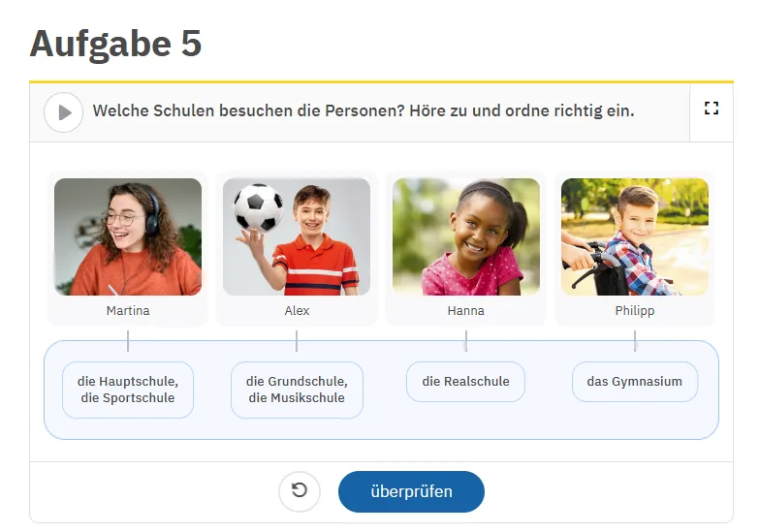Click the connector line below Martina

128,341
